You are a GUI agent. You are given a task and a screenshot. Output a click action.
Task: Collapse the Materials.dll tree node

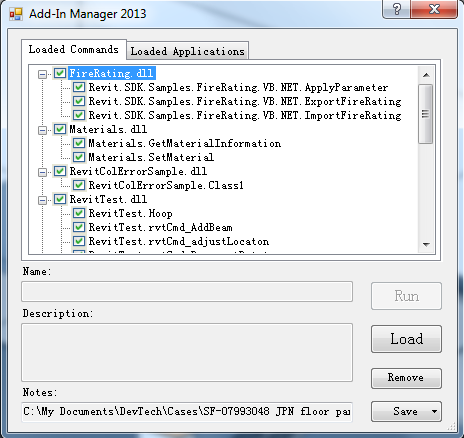coord(42,130)
